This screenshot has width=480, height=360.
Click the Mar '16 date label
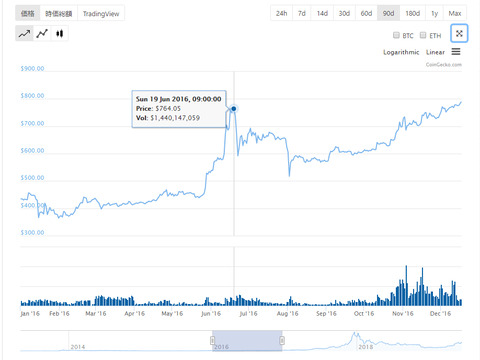[x=96, y=313]
